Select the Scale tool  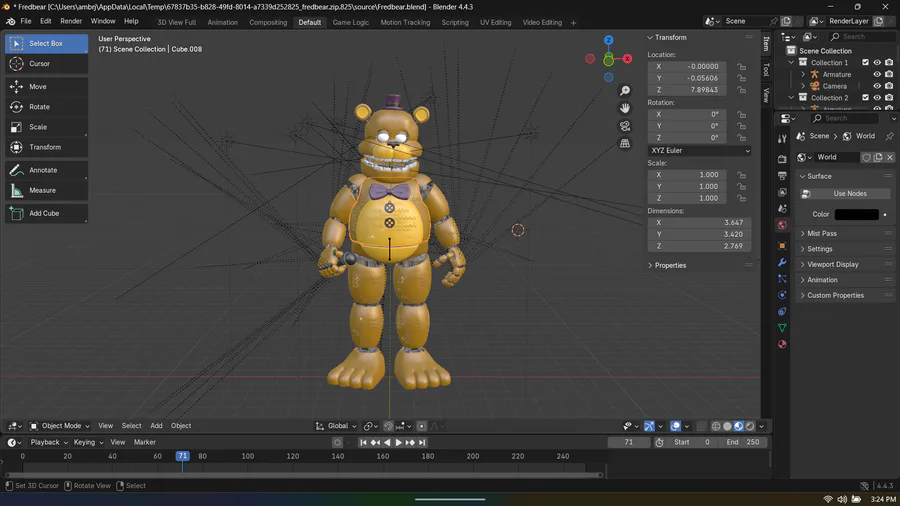(x=46, y=127)
